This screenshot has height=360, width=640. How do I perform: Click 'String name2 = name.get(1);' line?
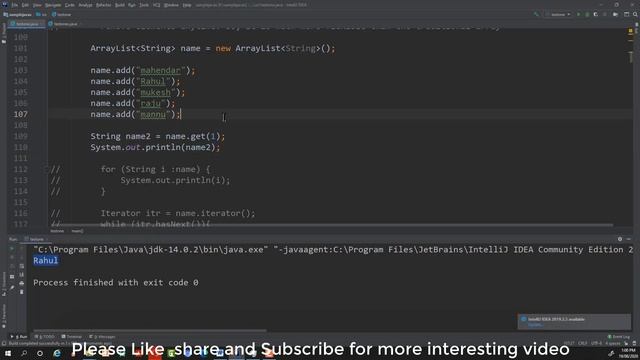pyautogui.click(x=158, y=136)
